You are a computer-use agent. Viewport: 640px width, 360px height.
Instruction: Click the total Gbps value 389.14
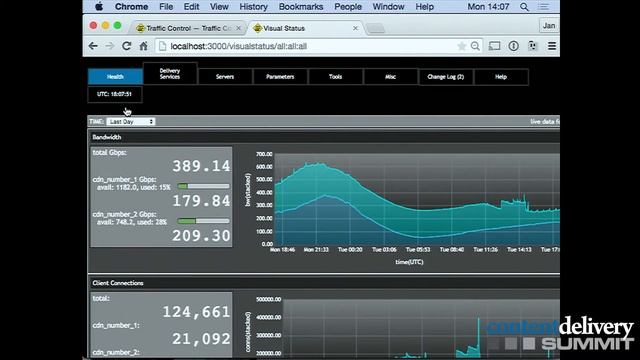[x=201, y=166]
